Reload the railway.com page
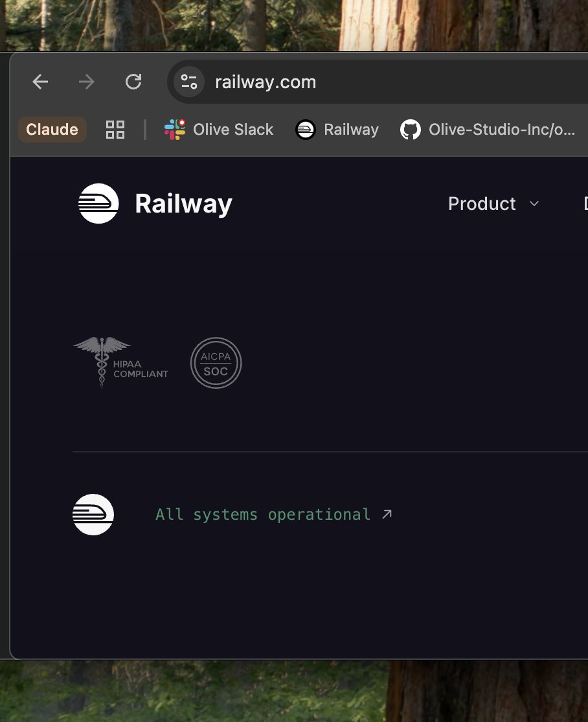Image resolution: width=588 pixels, height=722 pixels. pyautogui.click(x=133, y=82)
